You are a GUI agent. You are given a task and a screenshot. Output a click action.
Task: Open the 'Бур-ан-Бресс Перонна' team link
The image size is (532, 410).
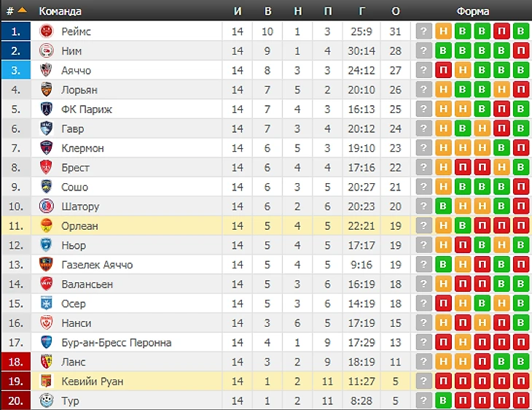point(117,343)
